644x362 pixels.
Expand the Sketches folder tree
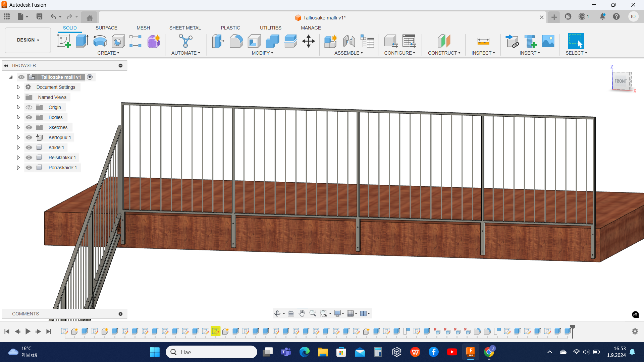pos(18,127)
